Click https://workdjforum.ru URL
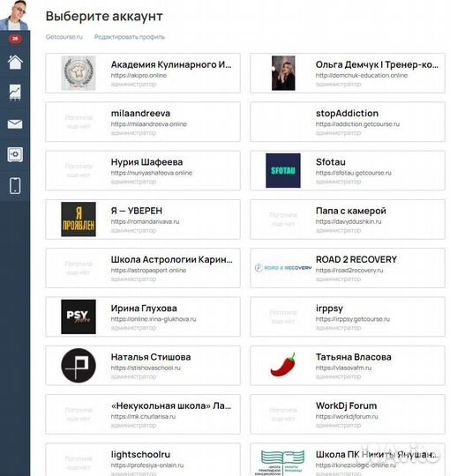This screenshot has height=476, width=450. coord(347,416)
